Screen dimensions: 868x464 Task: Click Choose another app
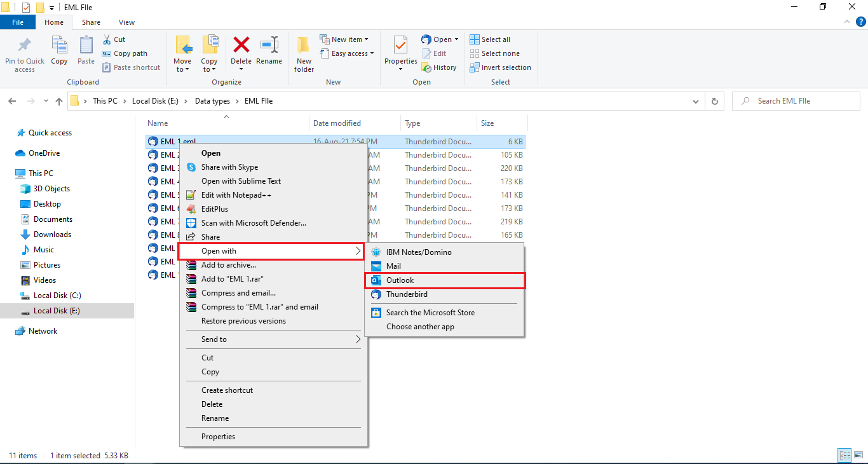(x=445, y=327)
